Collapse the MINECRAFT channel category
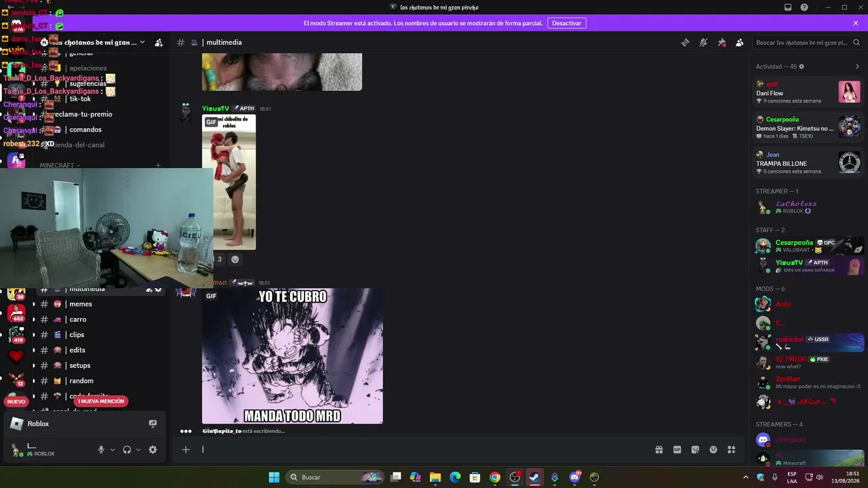Screen dimensions: 868x488 (x=60, y=165)
